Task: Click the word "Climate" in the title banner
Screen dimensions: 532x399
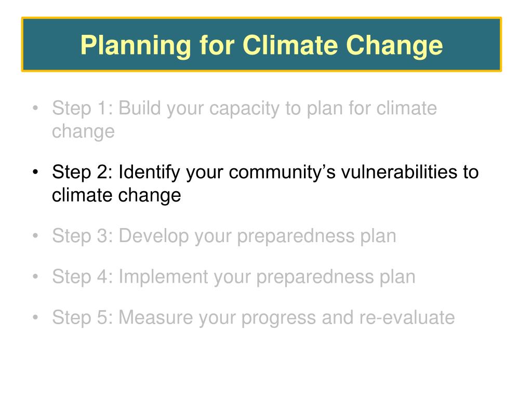Action: [291, 45]
